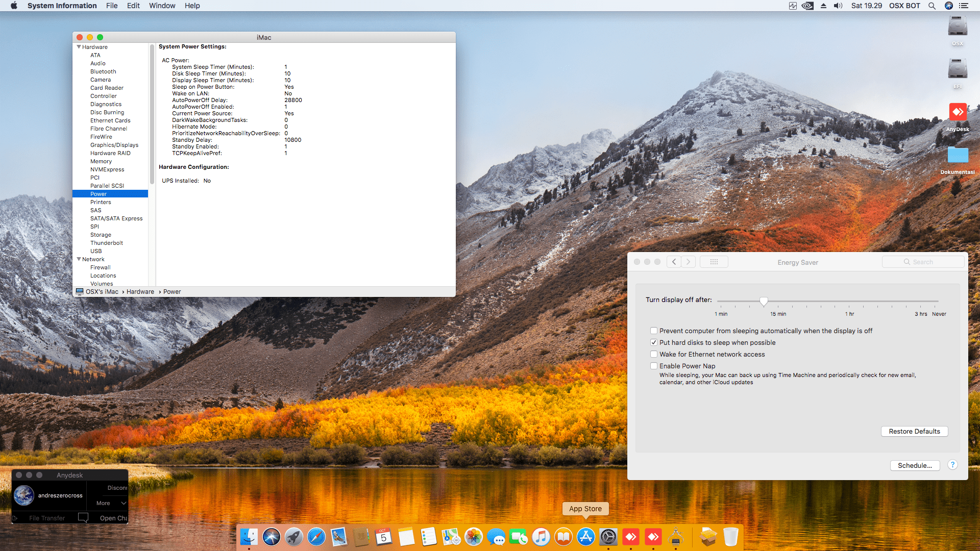Uncheck Put hard disks to sleep

653,342
